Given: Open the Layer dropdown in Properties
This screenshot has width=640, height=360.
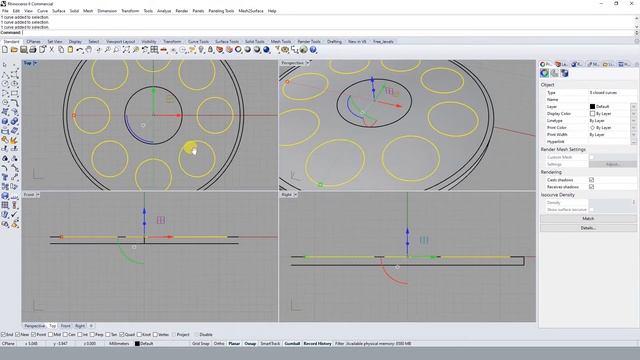Looking at the screenshot, I should point(633,107).
